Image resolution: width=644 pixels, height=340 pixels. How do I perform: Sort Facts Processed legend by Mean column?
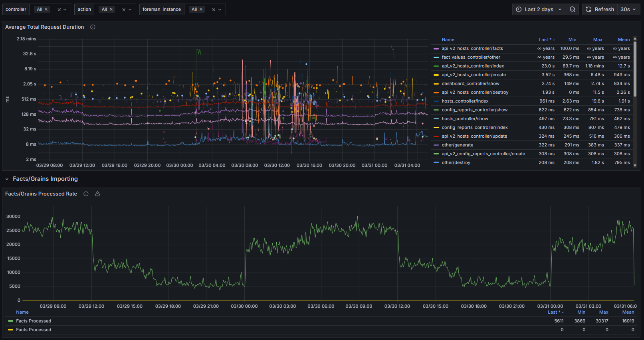tap(628, 312)
